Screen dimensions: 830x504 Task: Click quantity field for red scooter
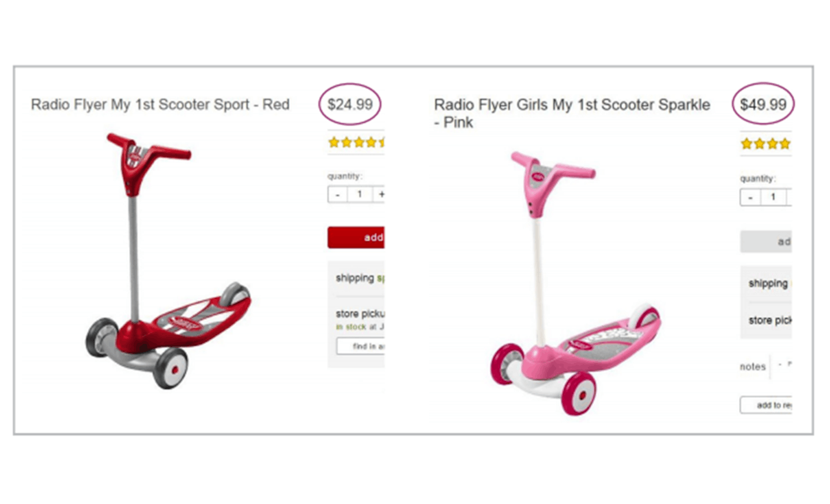(360, 194)
